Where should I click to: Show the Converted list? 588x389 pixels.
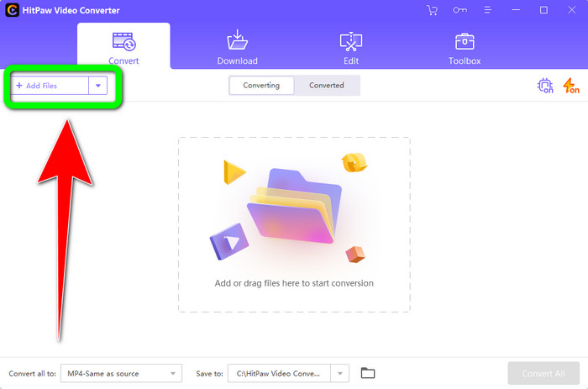click(327, 85)
